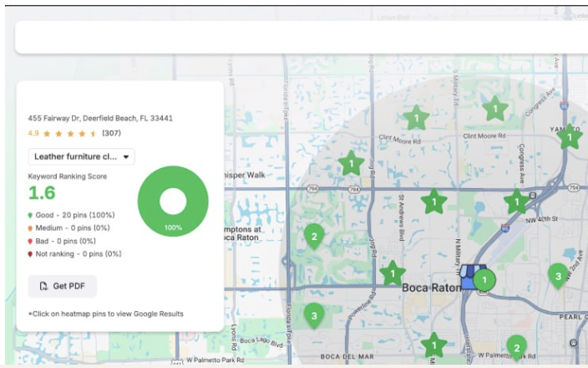Click the star pin north of Clint Moore Rd near Jog Rd
The height and width of the screenshot is (368, 588).
[416, 118]
